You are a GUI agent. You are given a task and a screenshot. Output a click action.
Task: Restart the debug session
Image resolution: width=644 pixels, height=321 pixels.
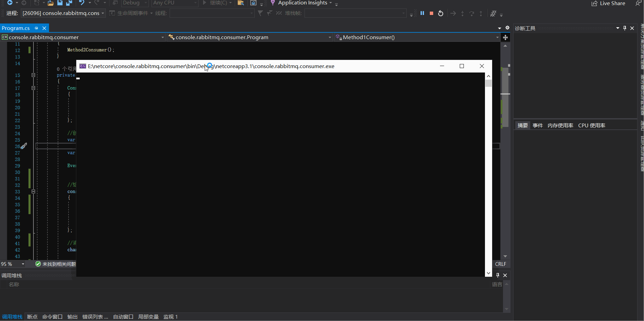click(441, 13)
